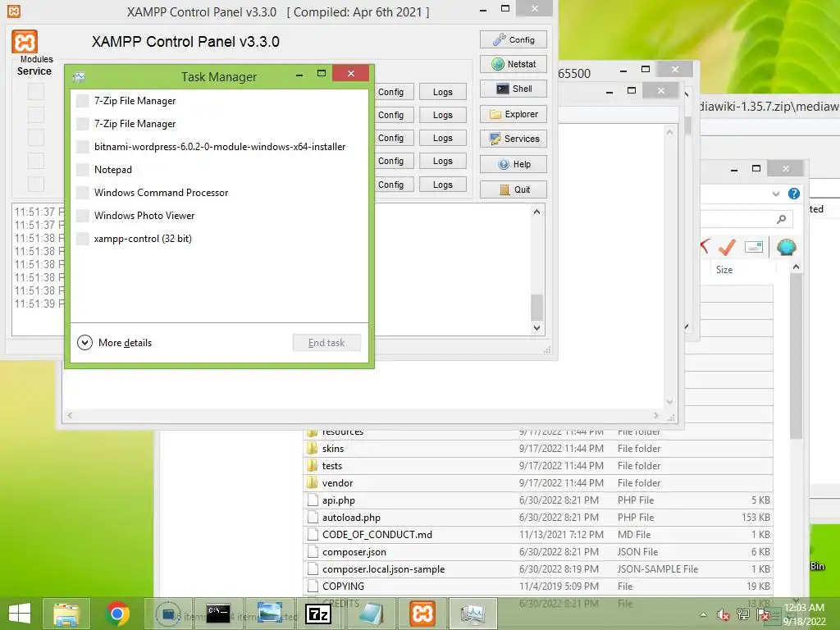840x630 pixels.
Task: Open the vendor folder in file list
Action: (337, 483)
